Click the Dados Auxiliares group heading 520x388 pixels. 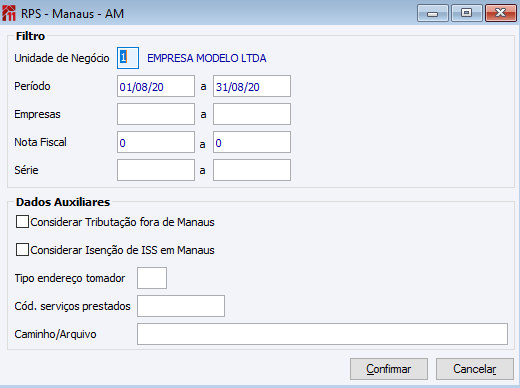pyautogui.click(x=63, y=202)
